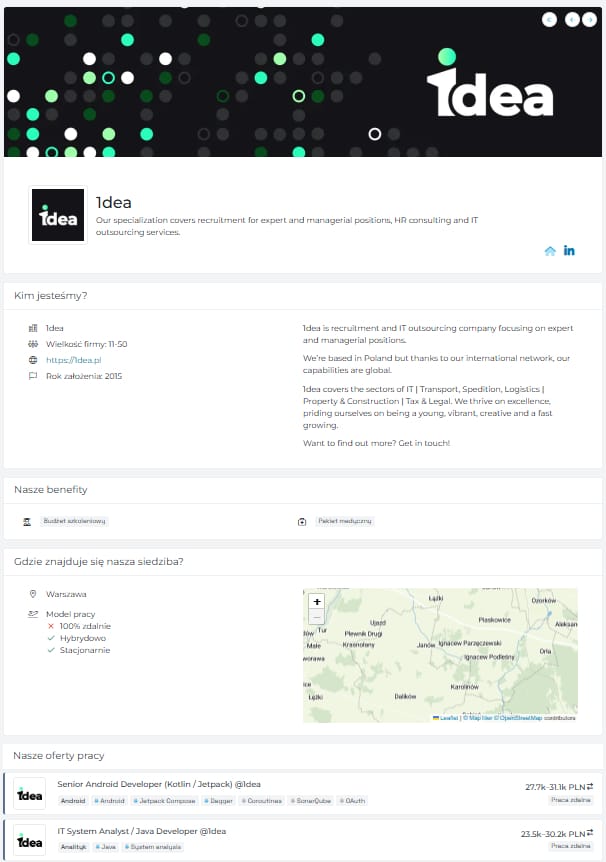Viewport: 606px width, 862px height.
Task: Click the Jetpack Compose skill tag
Action: pyautogui.click(x=166, y=801)
